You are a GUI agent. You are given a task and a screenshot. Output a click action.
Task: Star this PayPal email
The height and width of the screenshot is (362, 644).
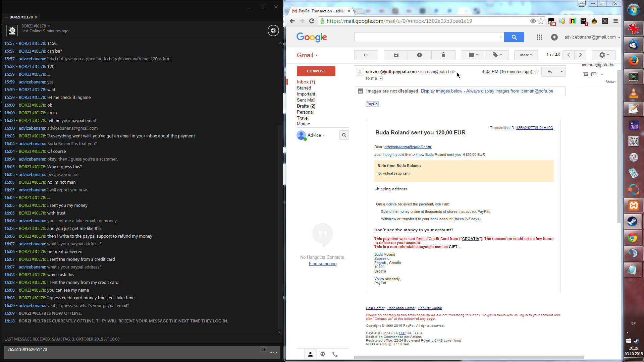[x=537, y=72]
